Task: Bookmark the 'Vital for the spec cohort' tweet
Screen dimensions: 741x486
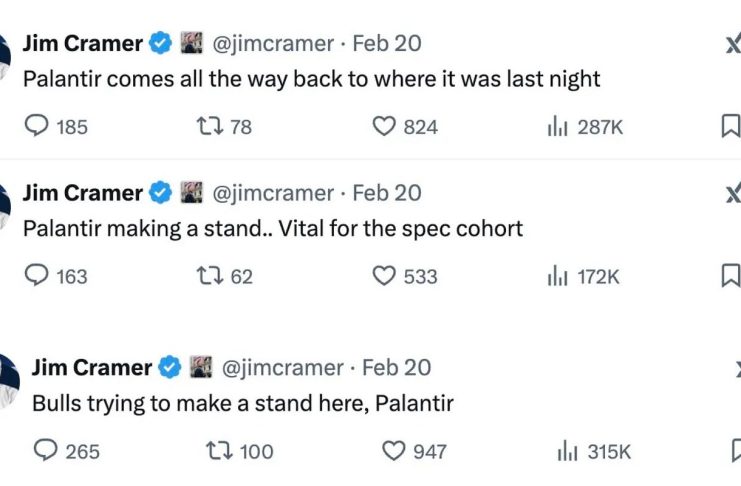Action: [731, 276]
